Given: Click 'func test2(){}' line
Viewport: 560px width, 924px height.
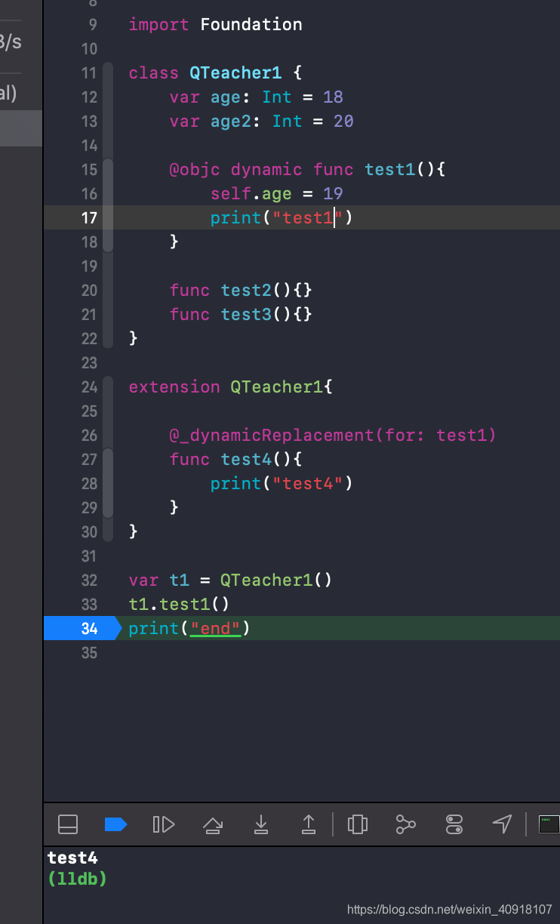Looking at the screenshot, I should [241, 290].
